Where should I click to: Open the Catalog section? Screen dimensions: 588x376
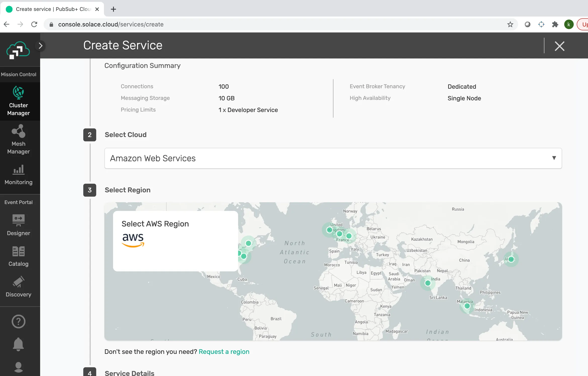(19, 256)
